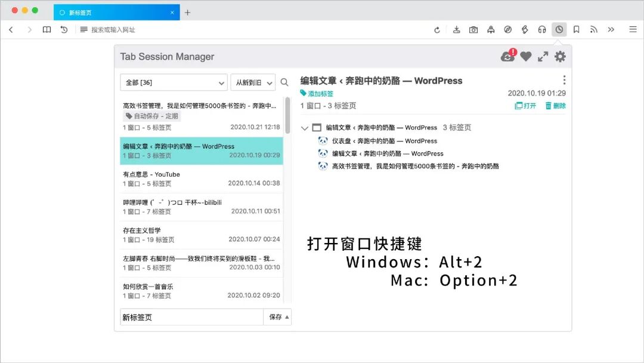Click the session search magnifier icon
644x363 pixels.
click(x=284, y=82)
